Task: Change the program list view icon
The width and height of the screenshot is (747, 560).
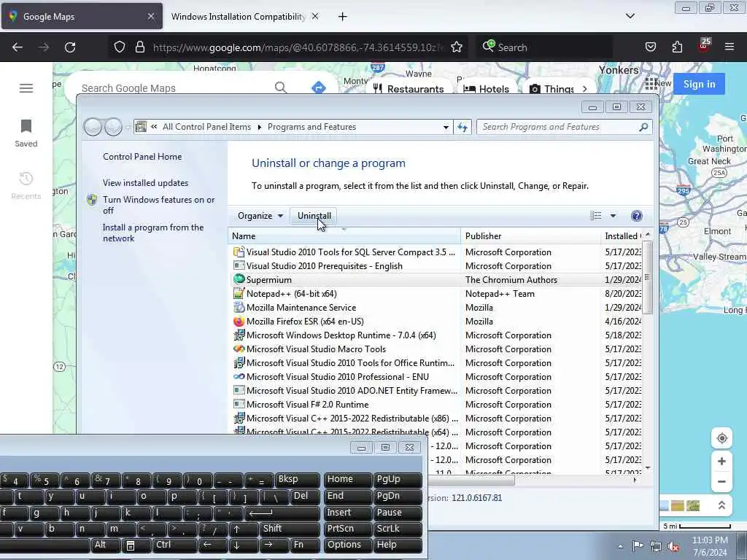Action: [x=595, y=216]
